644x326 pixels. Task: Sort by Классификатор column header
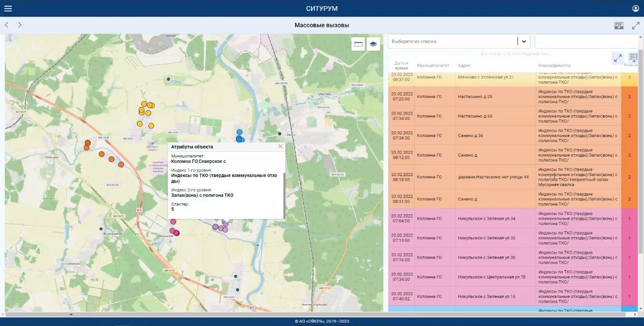click(x=554, y=66)
